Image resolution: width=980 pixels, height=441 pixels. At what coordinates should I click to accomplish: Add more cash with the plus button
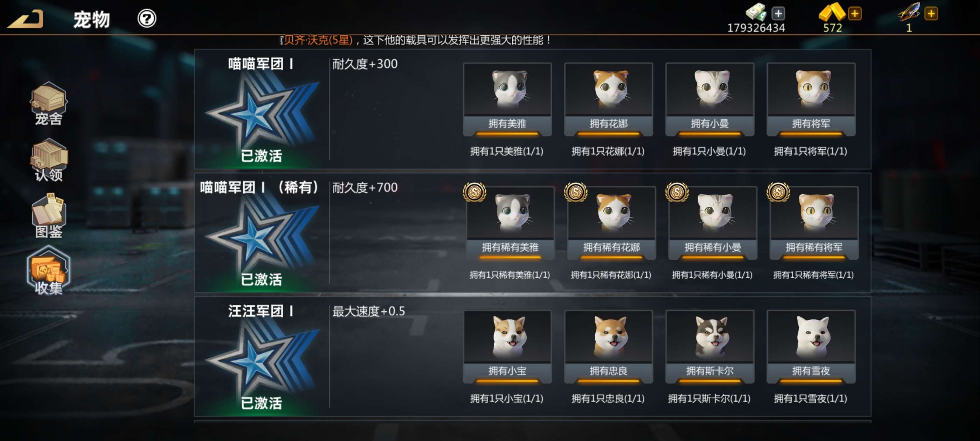point(778,14)
